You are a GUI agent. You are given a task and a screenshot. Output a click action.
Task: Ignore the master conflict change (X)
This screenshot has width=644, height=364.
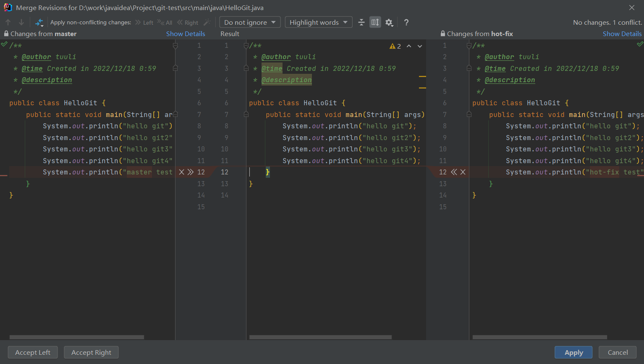pos(182,172)
